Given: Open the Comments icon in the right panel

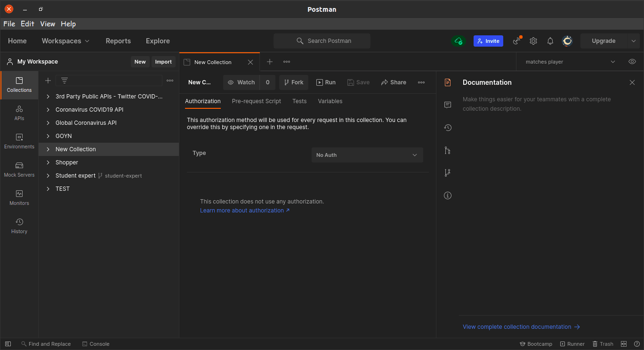Looking at the screenshot, I should coord(448,105).
